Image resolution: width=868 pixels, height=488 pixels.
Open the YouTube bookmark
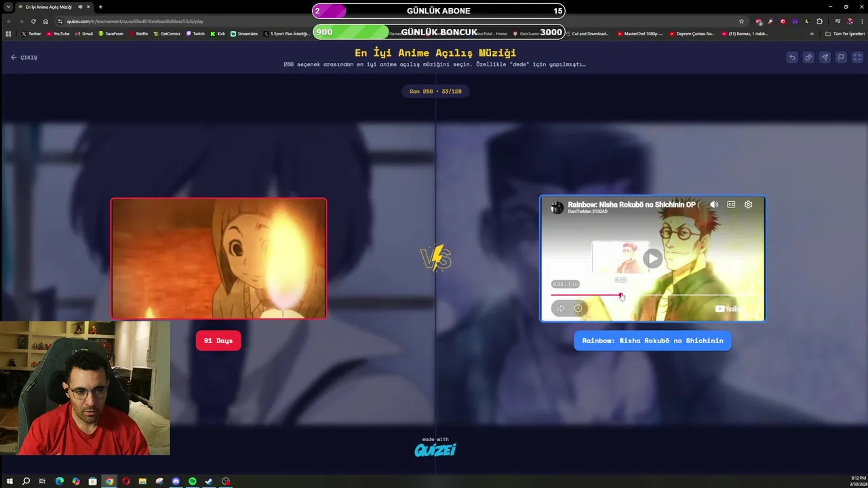pyautogui.click(x=58, y=34)
